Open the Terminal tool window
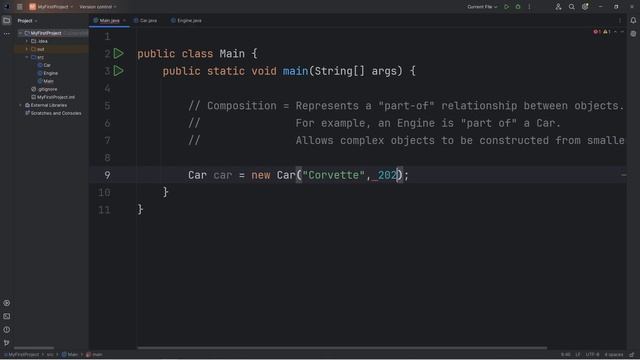Viewport: 640px width, 360px height. coord(7,316)
